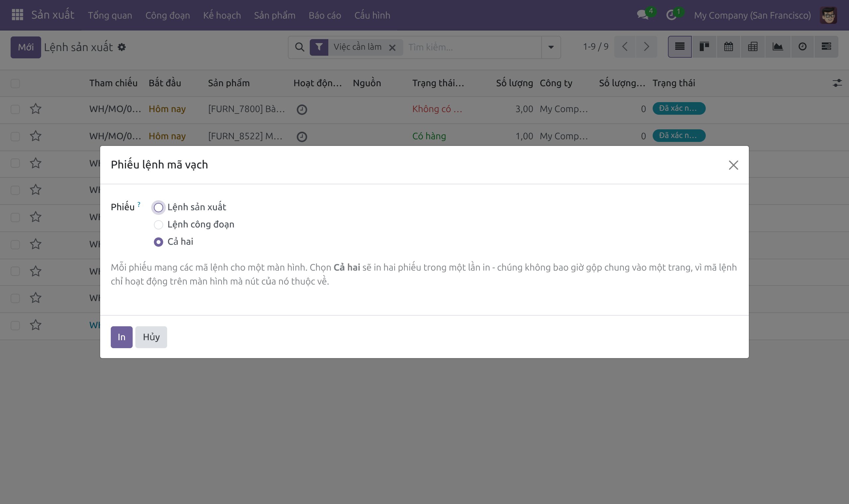Close the Phiếu lệnh mã vạch dialog
849x504 pixels.
point(734,165)
